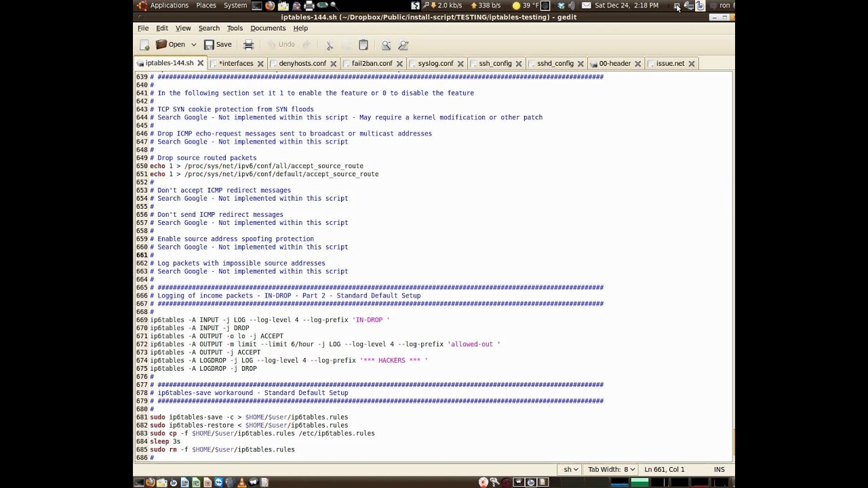
Task: Close the syslog.conf tab
Action: click(x=460, y=63)
